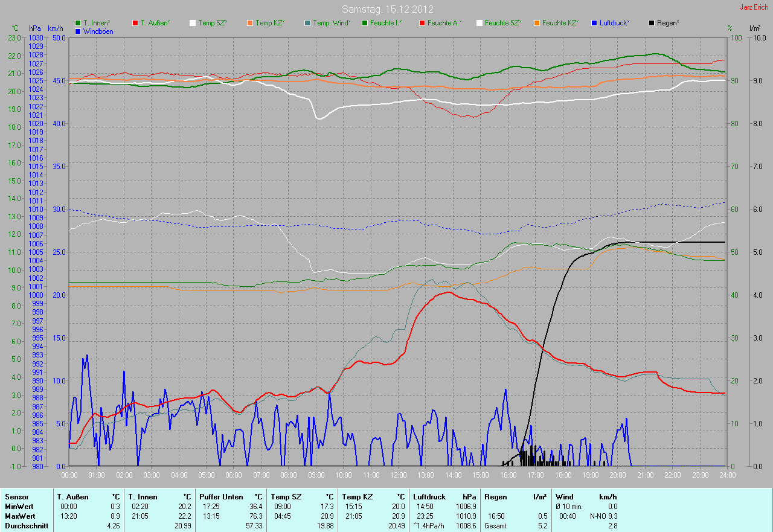
Task: Click the Jarz Erich text in corner
Action: pos(754,7)
